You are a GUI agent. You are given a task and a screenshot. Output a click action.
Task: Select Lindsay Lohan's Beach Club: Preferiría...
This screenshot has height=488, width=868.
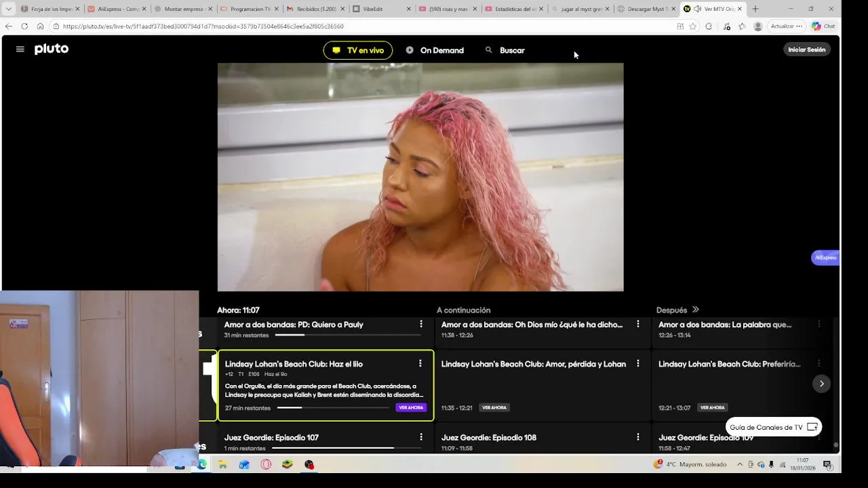click(x=730, y=364)
